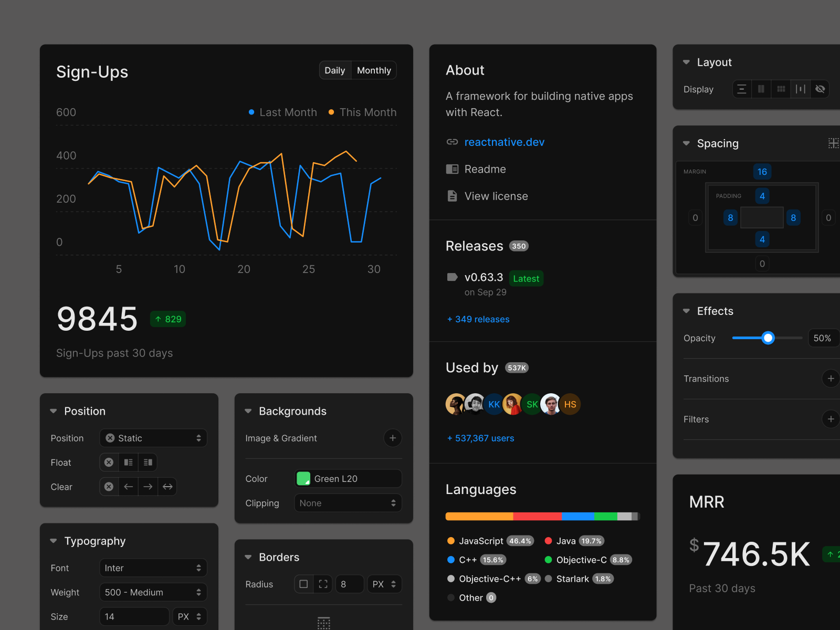Choose clear both arrows icon
The width and height of the screenshot is (840, 630).
point(167,487)
